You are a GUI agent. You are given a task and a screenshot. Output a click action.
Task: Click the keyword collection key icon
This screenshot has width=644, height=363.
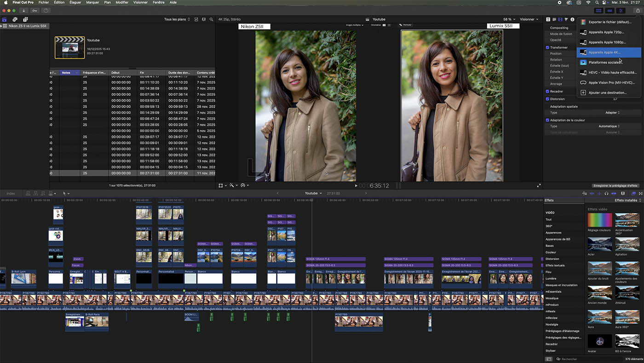[34, 11]
